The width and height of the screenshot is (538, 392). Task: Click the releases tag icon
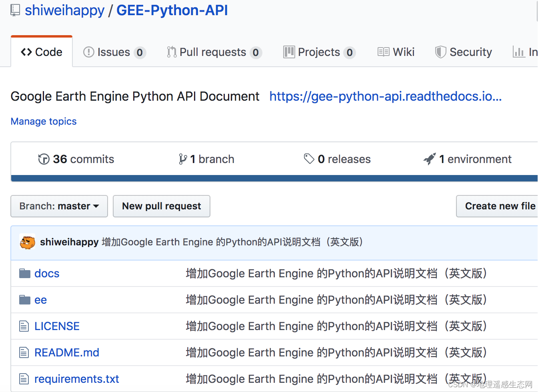pyautogui.click(x=309, y=159)
